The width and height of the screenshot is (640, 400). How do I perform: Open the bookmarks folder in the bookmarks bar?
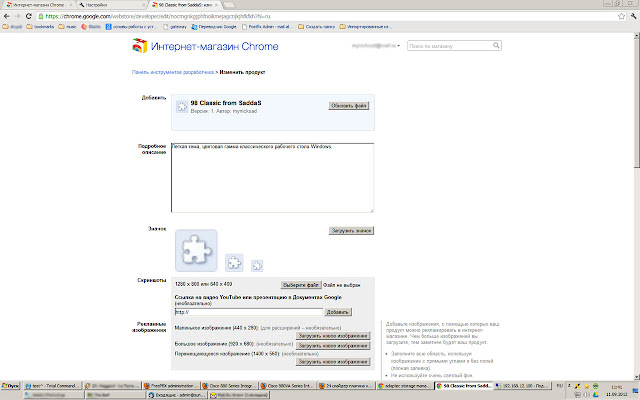(x=40, y=27)
